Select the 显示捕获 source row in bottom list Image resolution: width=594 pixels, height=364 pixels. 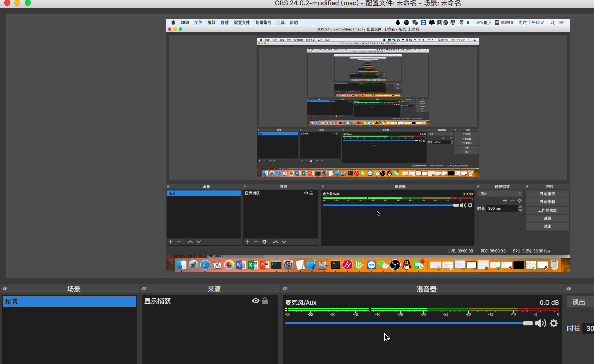pos(210,301)
